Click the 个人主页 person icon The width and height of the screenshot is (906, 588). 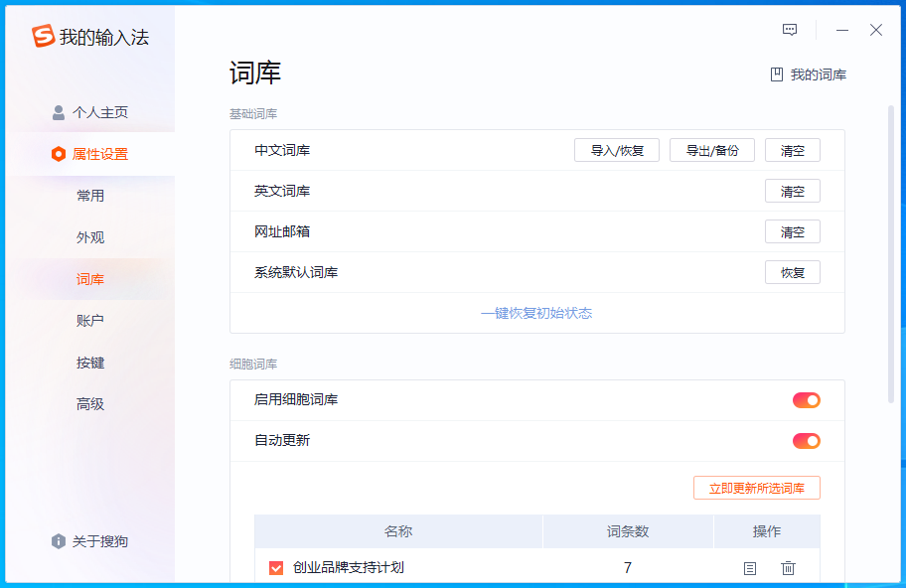pyautogui.click(x=59, y=112)
